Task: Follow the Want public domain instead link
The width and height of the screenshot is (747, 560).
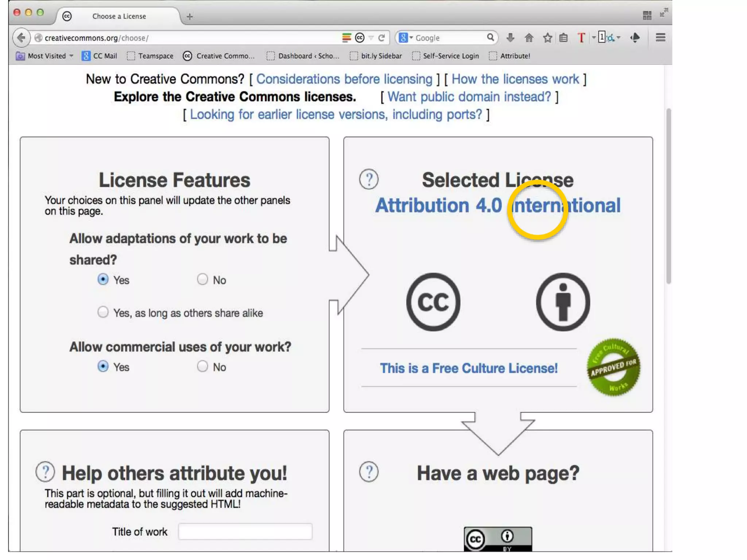Action: click(x=469, y=97)
